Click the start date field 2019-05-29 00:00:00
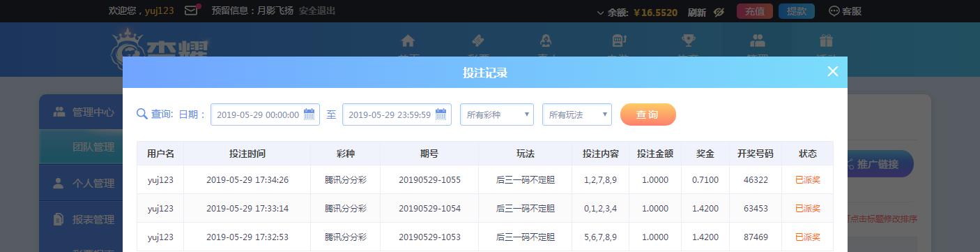Image resolution: width=980 pixels, height=252 pixels. pos(265,114)
